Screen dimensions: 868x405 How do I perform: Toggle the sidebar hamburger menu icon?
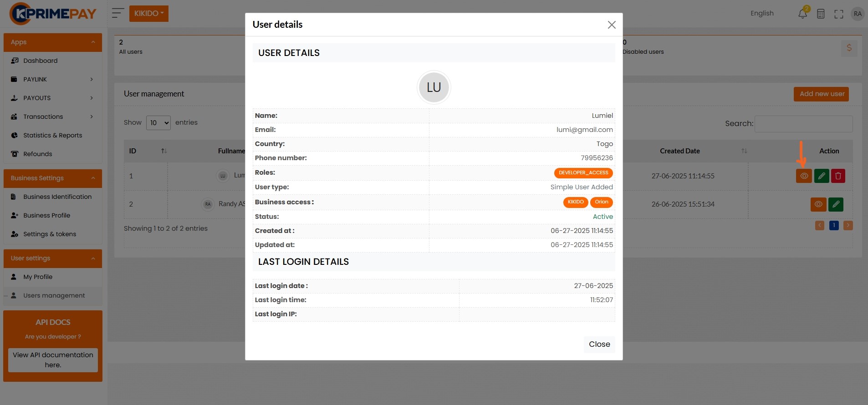(x=118, y=13)
